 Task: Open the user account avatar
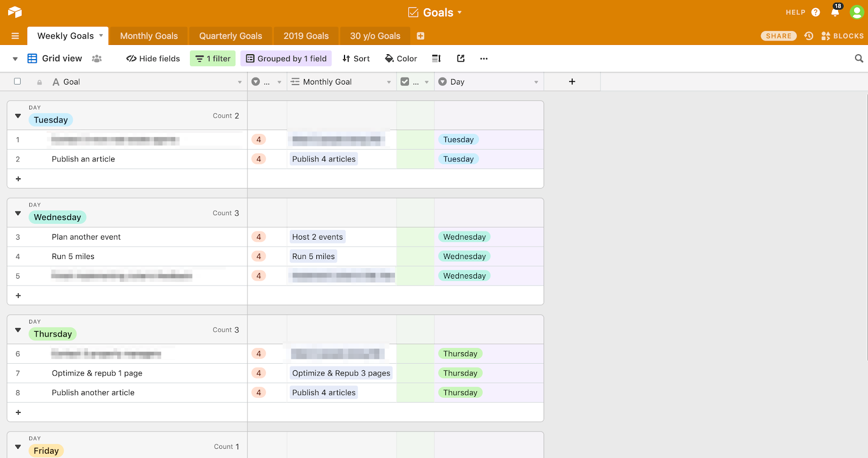(x=857, y=12)
